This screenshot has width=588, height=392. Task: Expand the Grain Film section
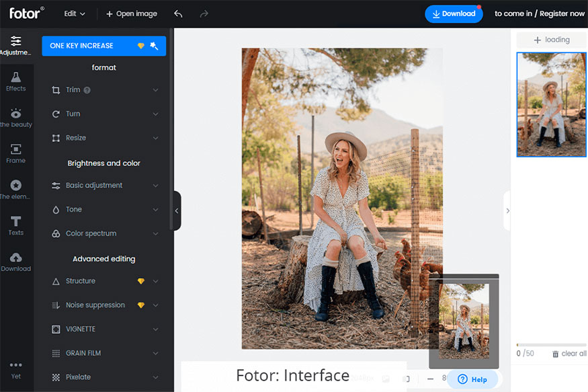click(x=155, y=354)
